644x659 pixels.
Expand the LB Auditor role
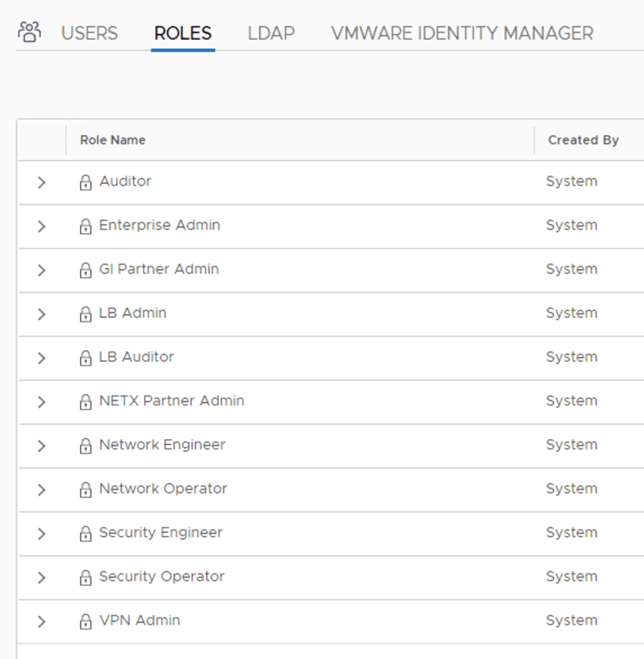point(41,358)
